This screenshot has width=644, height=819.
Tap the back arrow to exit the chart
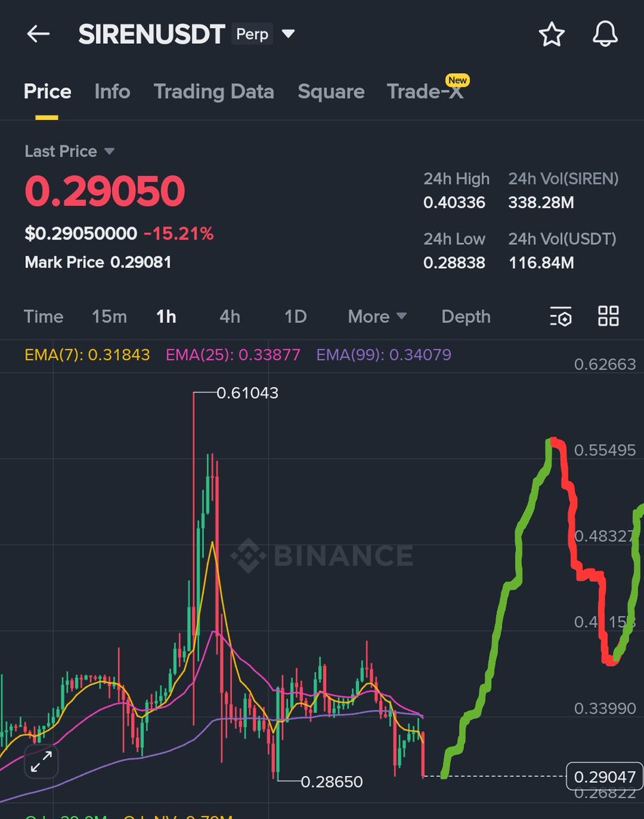pyautogui.click(x=38, y=34)
